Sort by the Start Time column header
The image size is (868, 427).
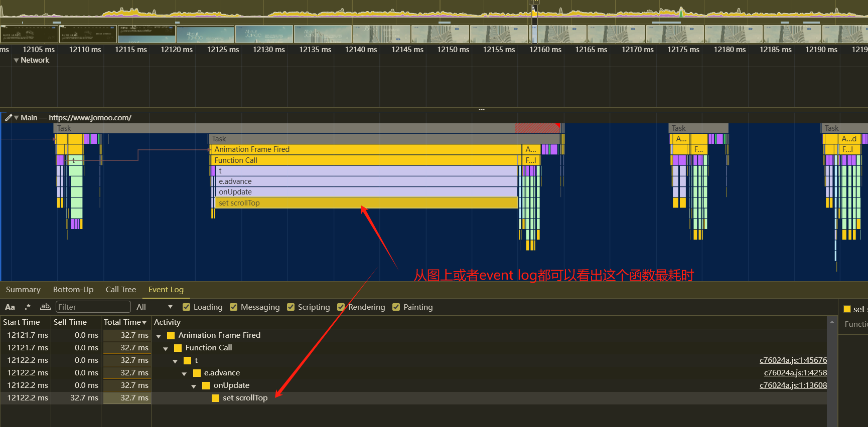25,322
